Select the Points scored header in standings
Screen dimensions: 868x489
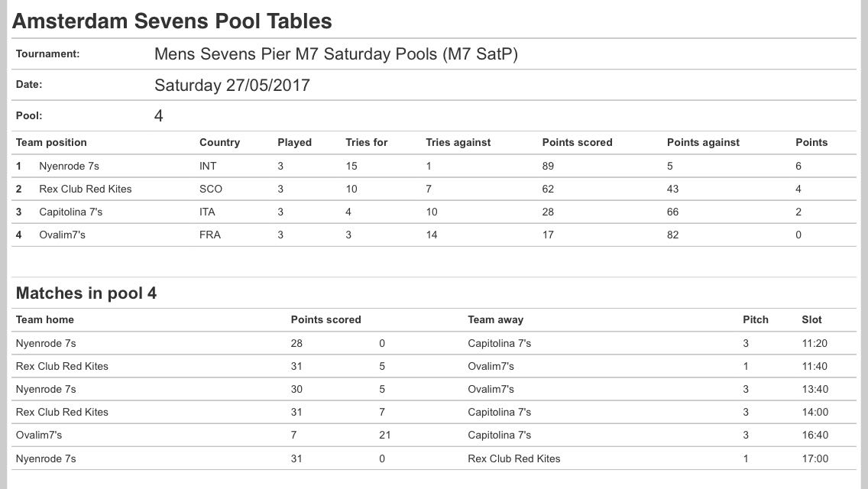[577, 142]
